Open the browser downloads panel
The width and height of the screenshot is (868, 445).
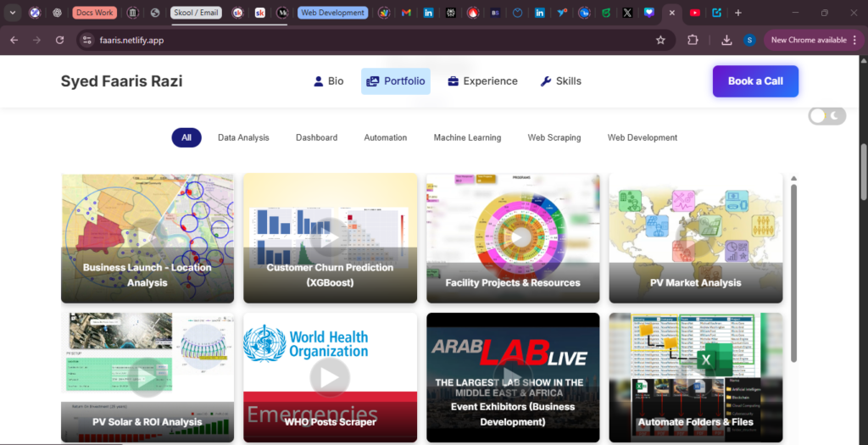click(726, 40)
